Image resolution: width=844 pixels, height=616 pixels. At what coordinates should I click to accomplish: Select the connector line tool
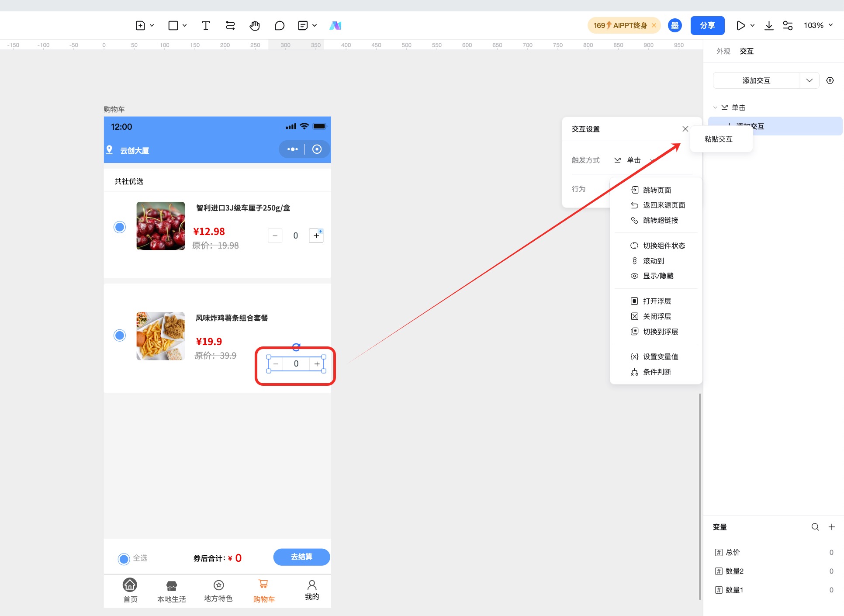tap(230, 25)
